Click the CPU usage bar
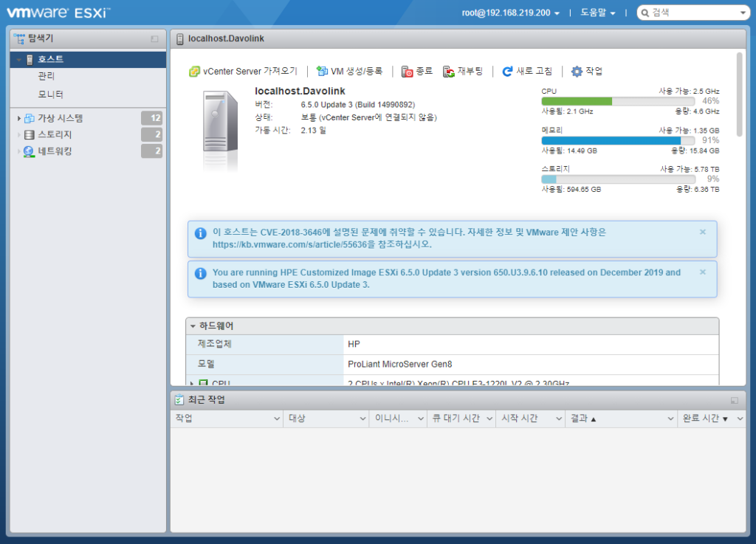 pos(618,101)
